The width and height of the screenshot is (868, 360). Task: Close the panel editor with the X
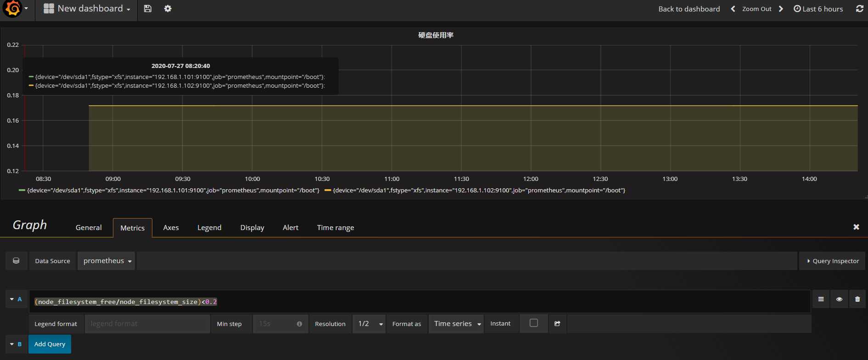coord(856,227)
